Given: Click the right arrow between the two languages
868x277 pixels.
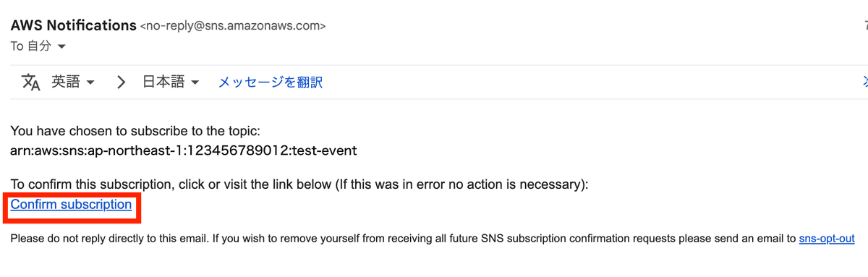Looking at the screenshot, I should [122, 82].
